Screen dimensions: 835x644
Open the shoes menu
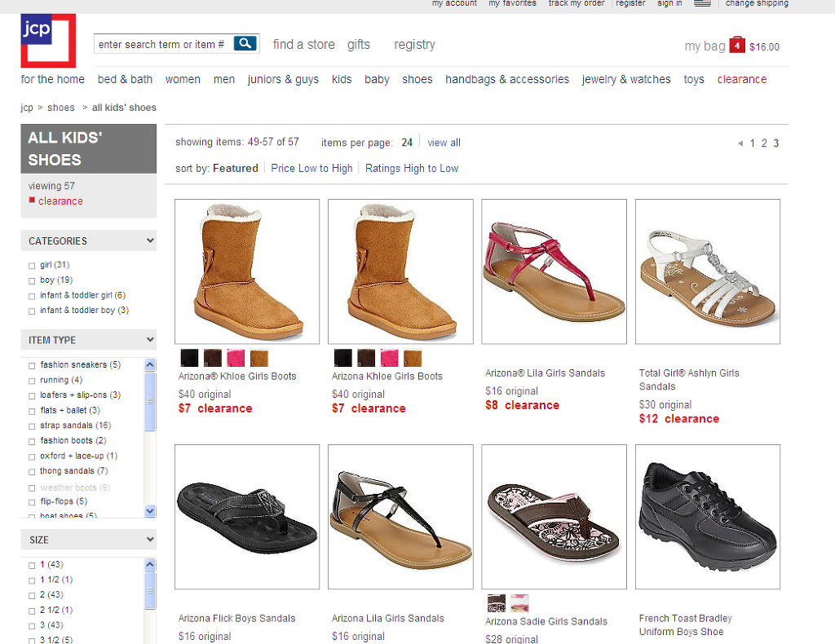(x=417, y=79)
